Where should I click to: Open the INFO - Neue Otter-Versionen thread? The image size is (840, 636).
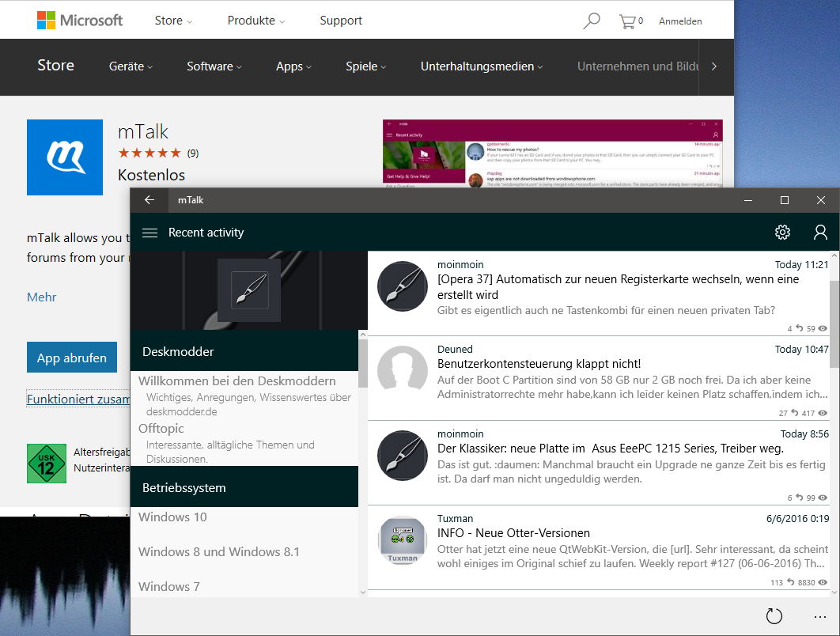(513, 533)
